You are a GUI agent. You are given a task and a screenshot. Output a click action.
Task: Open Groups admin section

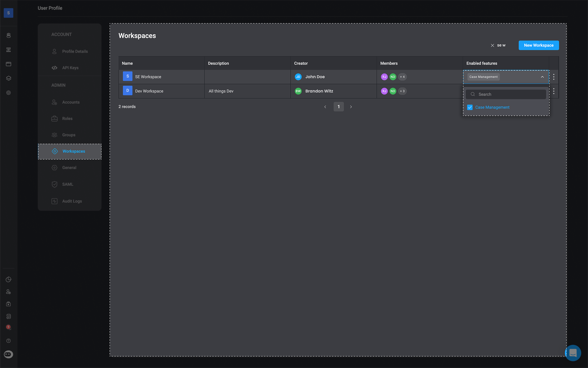tap(70, 135)
